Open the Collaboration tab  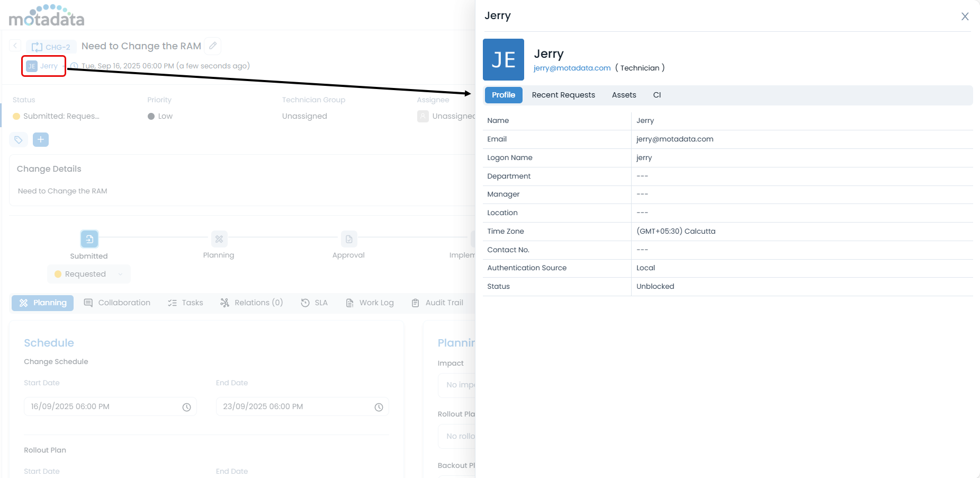118,303
